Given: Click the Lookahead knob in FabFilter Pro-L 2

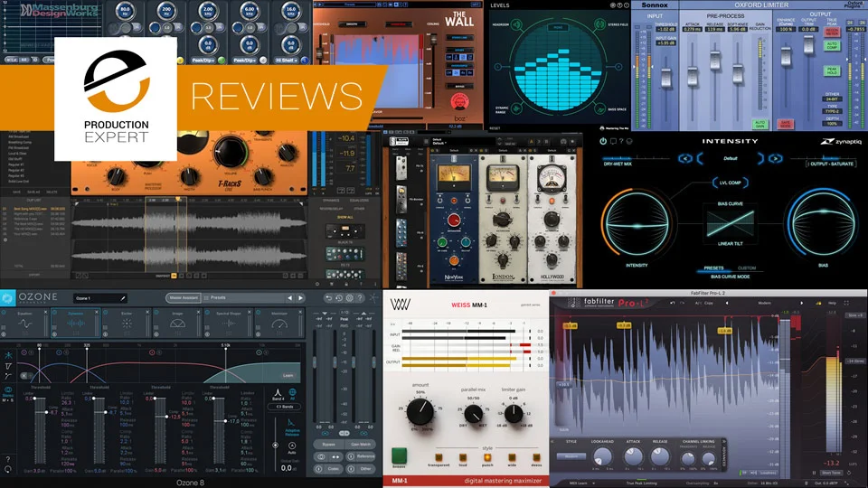Looking at the screenshot, I should pyautogui.click(x=602, y=456).
